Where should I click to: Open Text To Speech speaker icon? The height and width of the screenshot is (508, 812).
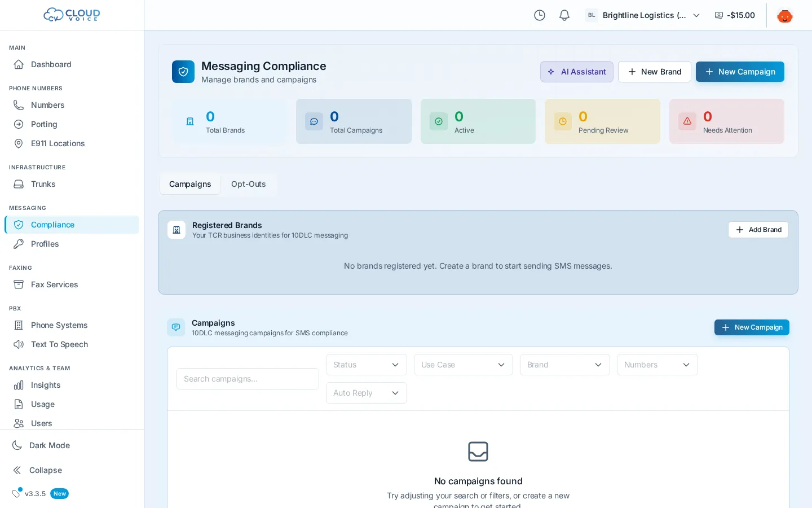coord(19,344)
